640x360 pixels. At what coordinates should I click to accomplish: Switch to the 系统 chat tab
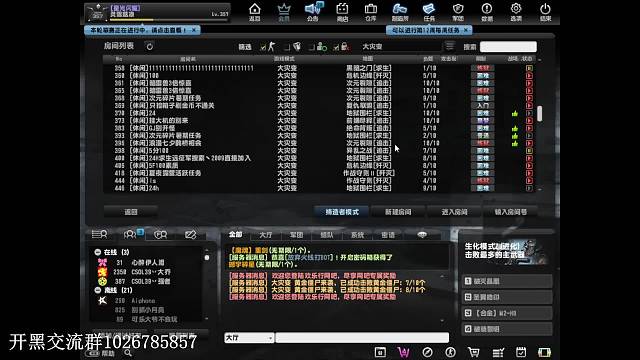[357, 235]
